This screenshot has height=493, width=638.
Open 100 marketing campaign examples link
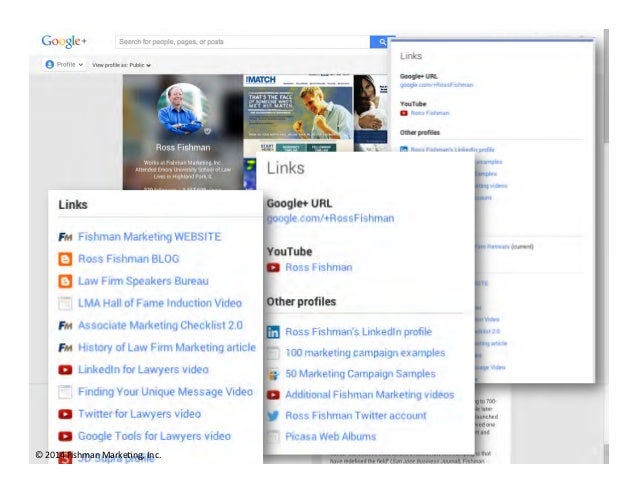(x=365, y=353)
